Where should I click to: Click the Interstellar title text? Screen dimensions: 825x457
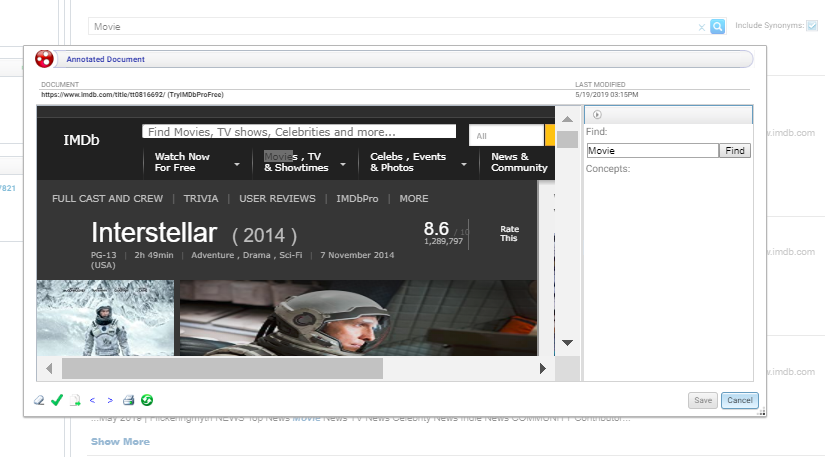pos(154,232)
